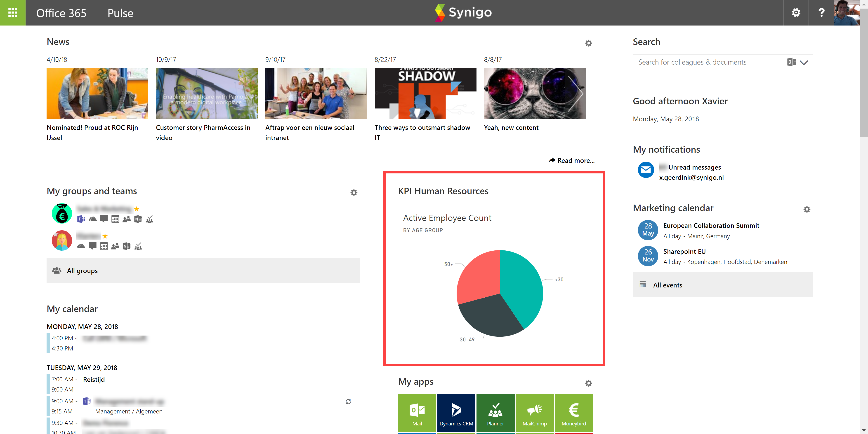
Task: Open the PharmAccess customer story thumbnail
Action: tap(207, 93)
